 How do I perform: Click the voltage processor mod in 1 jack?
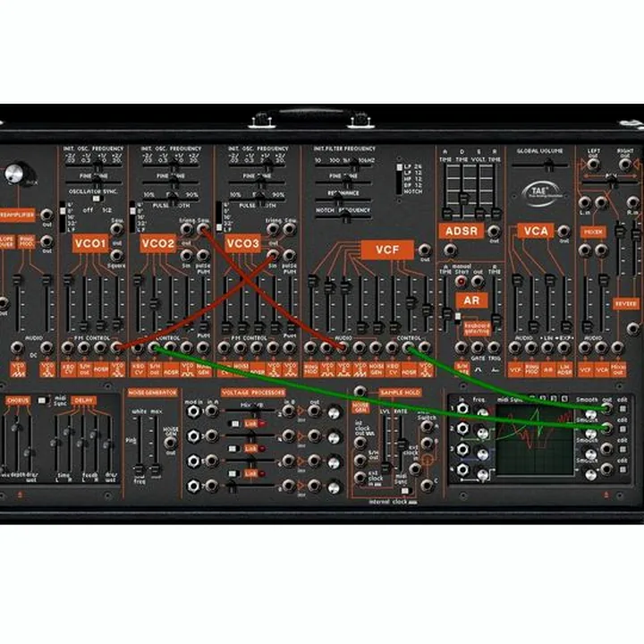click(193, 411)
